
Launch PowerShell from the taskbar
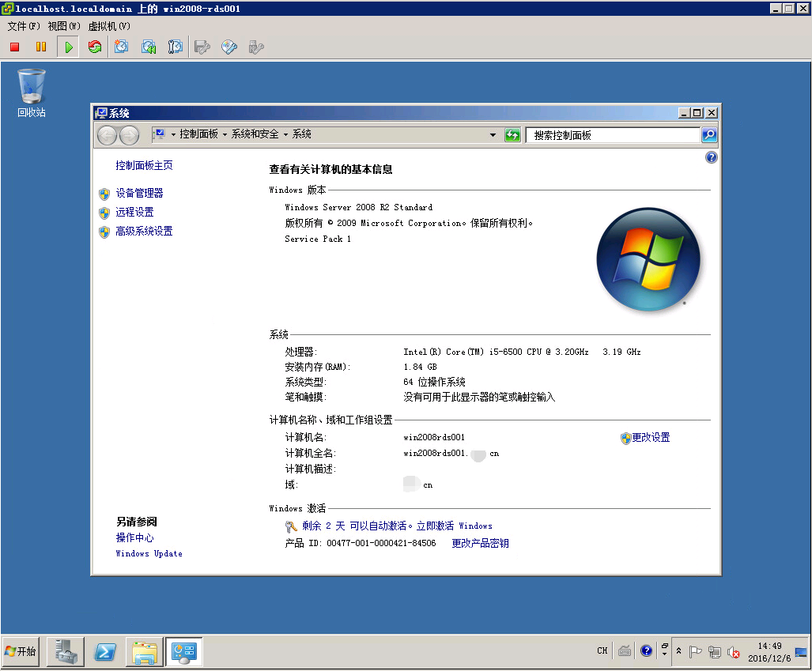(105, 652)
